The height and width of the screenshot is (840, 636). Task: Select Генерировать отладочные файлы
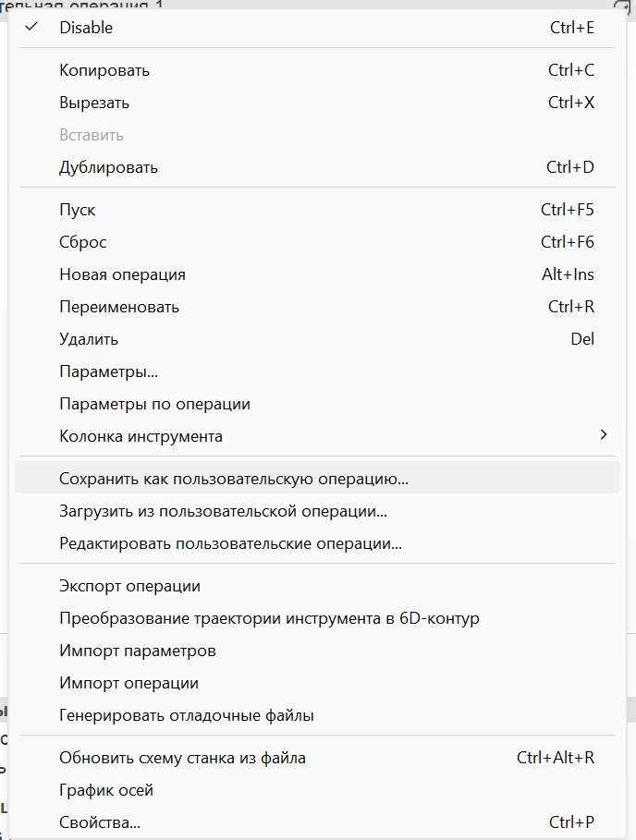(x=187, y=715)
